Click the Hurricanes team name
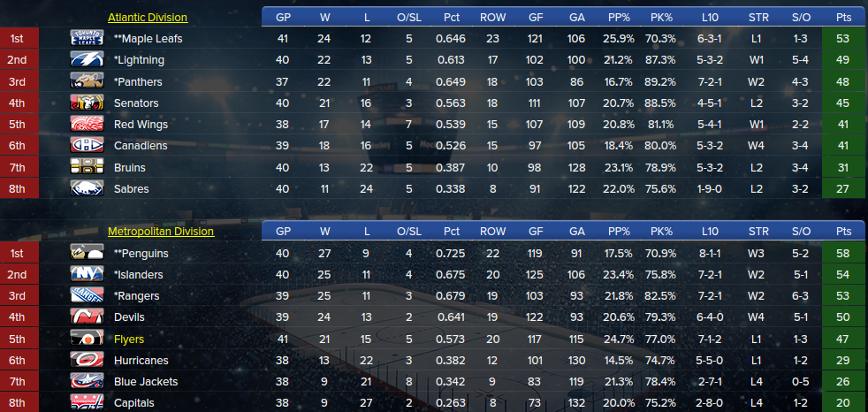This screenshot has height=412, width=868. click(x=141, y=361)
